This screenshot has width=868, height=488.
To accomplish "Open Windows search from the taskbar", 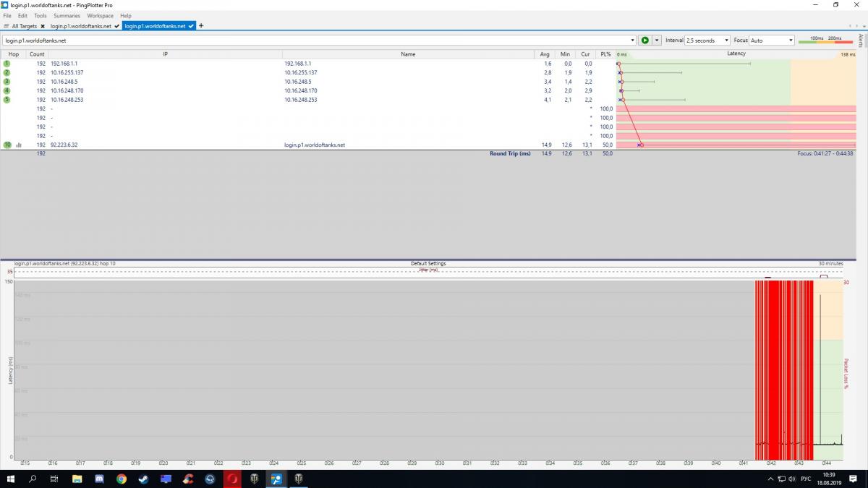I will click(33, 479).
